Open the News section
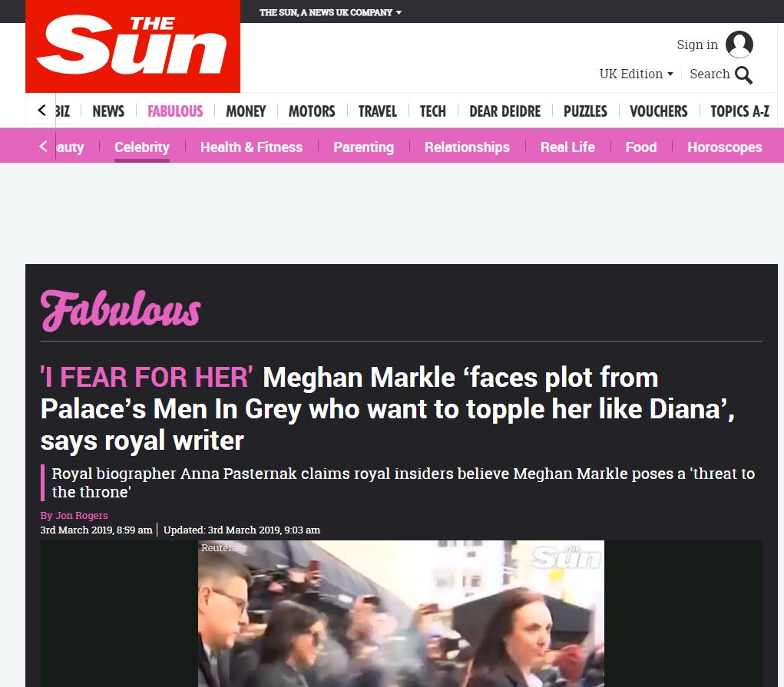The height and width of the screenshot is (687, 784). pyautogui.click(x=108, y=111)
